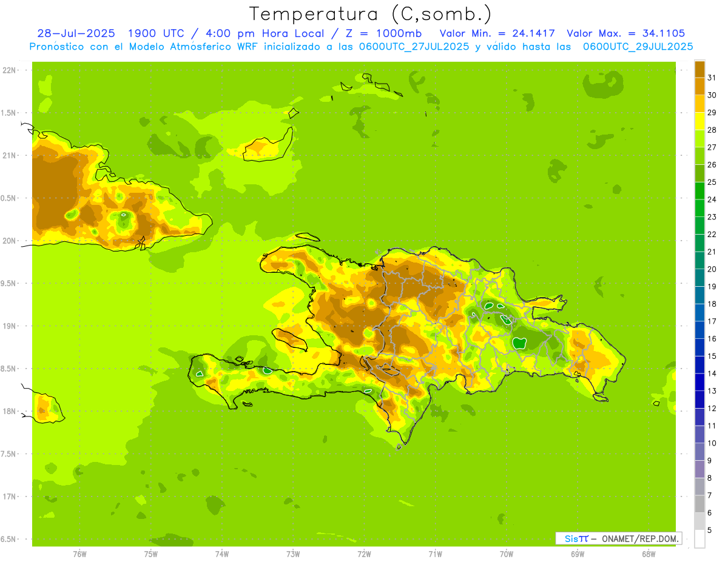The height and width of the screenshot is (562, 728).
Task: Click the "72W" longitude label
Action: pyautogui.click(x=364, y=554)
